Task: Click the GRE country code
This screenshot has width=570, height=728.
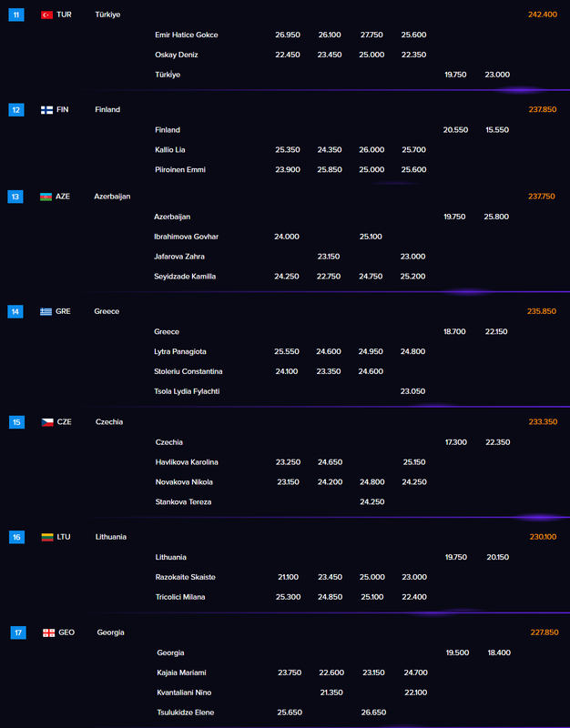Action: point(63,311)
